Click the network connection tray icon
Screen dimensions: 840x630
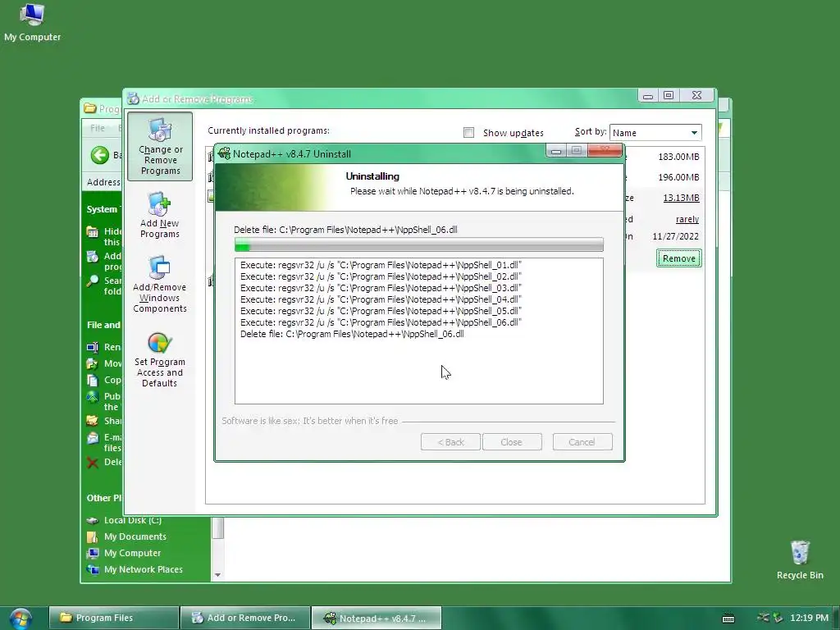tap(764, 618)
